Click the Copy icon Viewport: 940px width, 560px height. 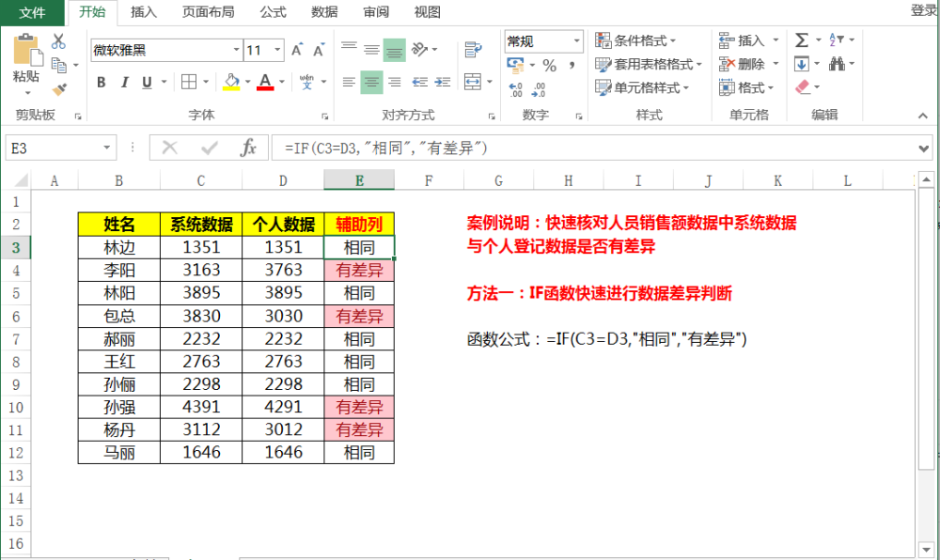[58, 65]
